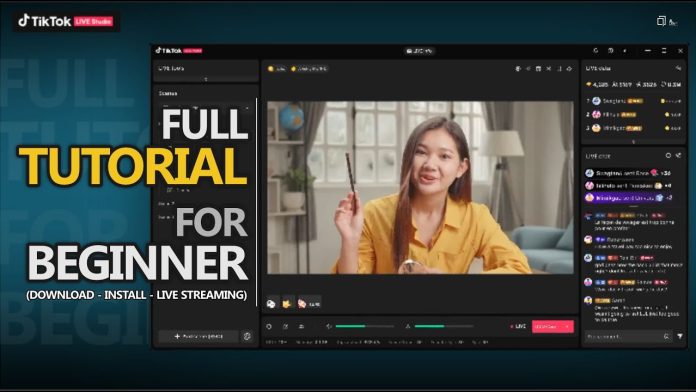Click the copy icon in the banner's top-right corner
The width and height of the screenshot is (696, 392).
(661, 21)
